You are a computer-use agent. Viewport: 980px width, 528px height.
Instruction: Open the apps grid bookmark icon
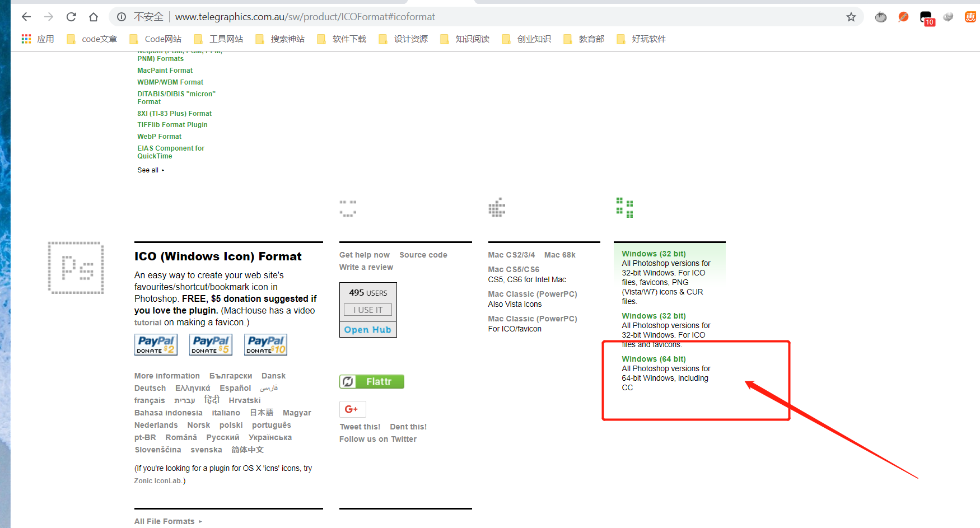(26, 39)
